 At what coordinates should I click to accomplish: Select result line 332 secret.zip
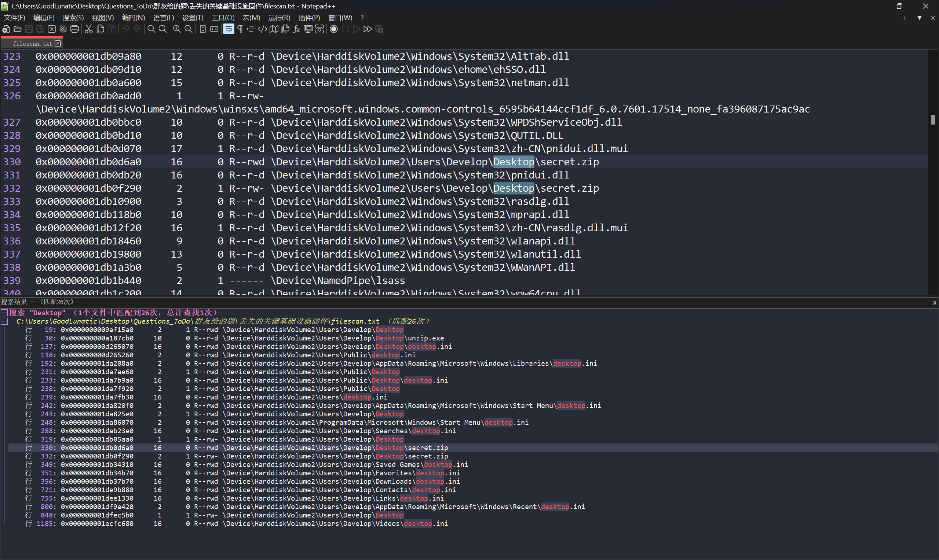[x=236, y=456]
